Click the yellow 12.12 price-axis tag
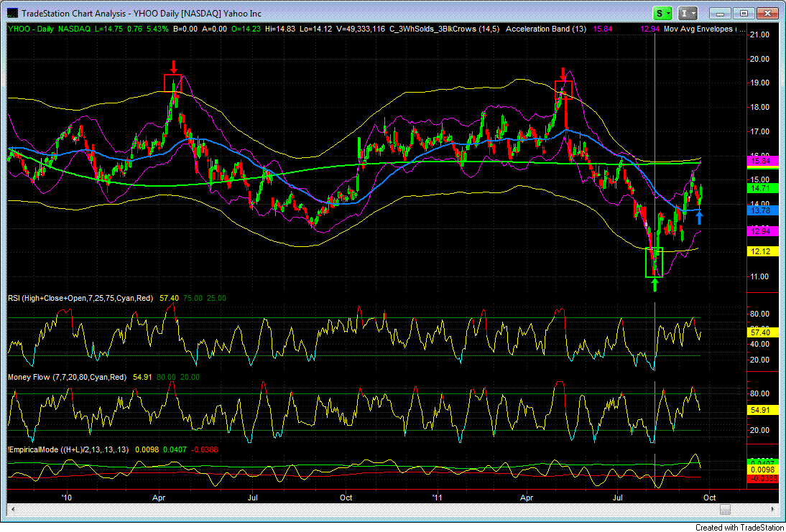Screen dimensions: 786x532 click(x=762, y=251)
